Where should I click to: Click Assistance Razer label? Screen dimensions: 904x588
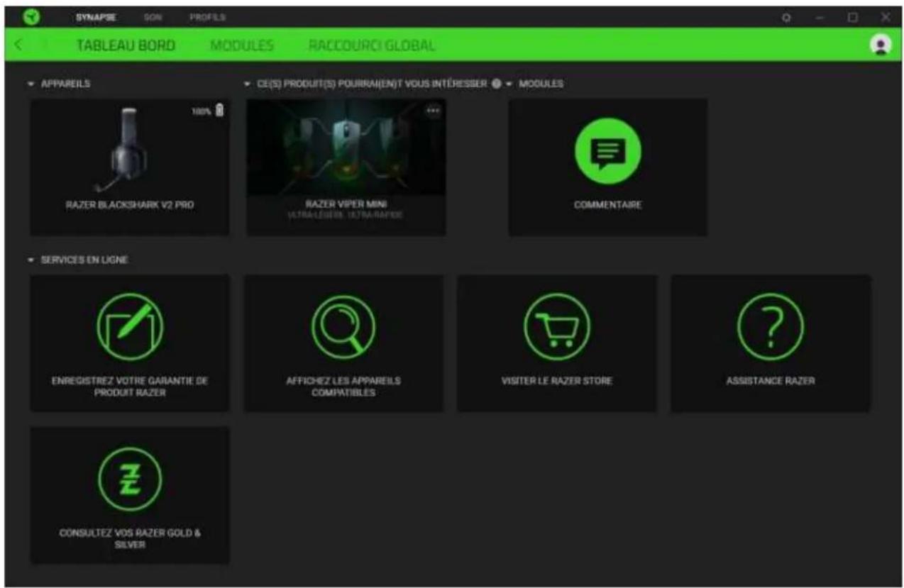tap(771, 381)
